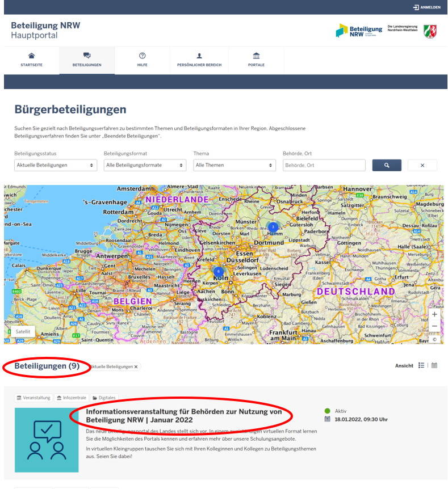This screenshot has height=489, width=448.
Task: Click the teal event thumbnail image
Action: 47,440
